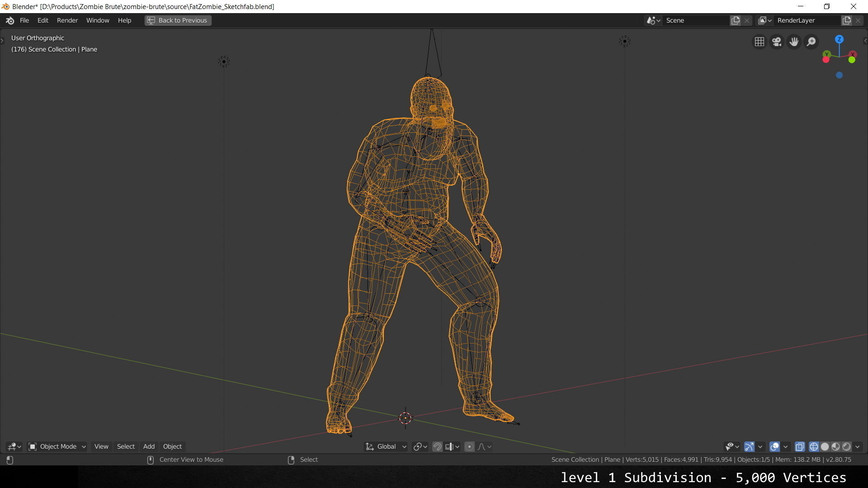Open overlays options dropdown arrow
Screen dimensions: 868x488
tap(785, 447)
